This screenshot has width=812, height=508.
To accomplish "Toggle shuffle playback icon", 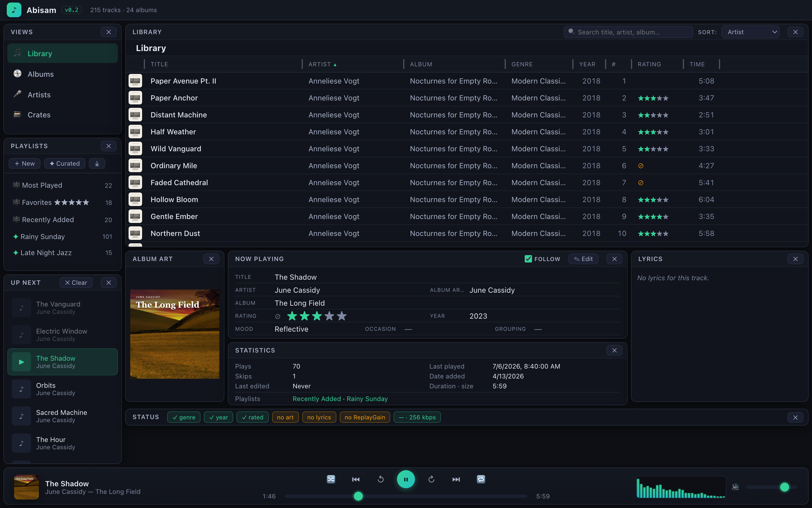I will click(331, 479).
